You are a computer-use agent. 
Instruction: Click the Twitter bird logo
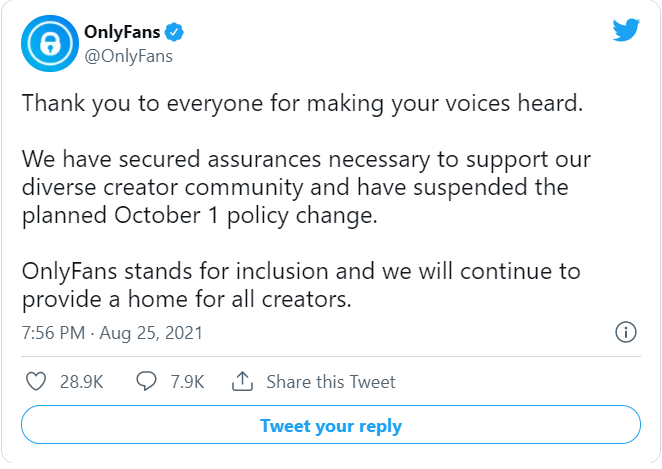coord(627,30)
